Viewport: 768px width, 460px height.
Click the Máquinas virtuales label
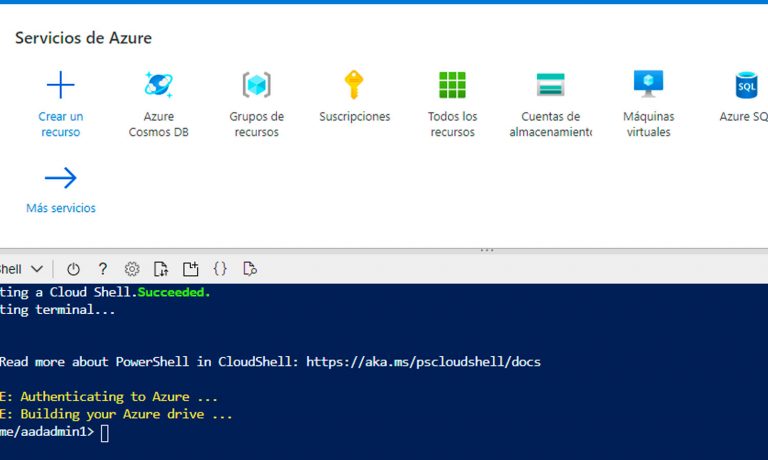[x=648, y=124]
